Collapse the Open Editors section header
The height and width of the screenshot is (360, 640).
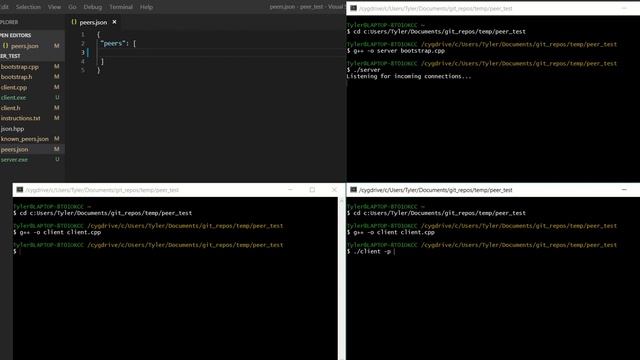click(x=32, y=36)
